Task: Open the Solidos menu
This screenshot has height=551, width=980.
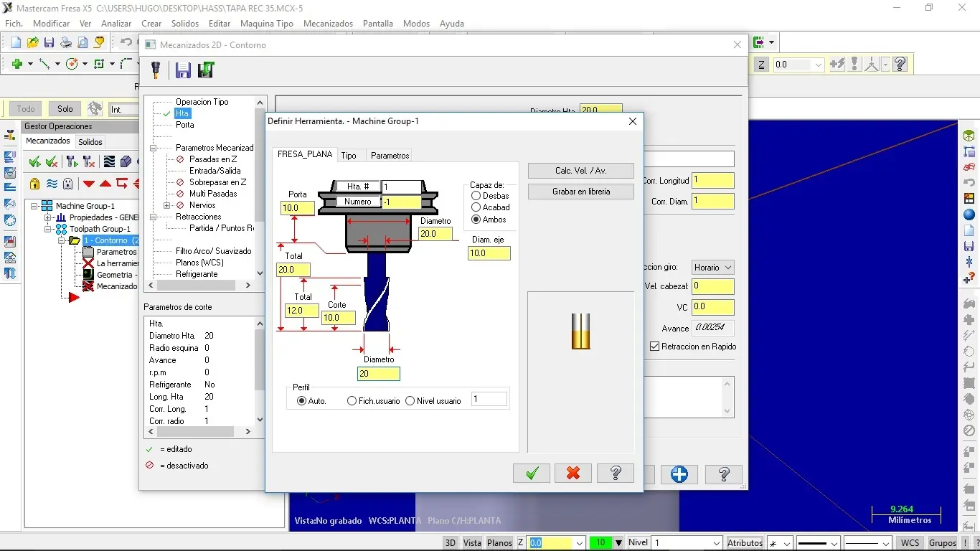Action: (185, 24)
